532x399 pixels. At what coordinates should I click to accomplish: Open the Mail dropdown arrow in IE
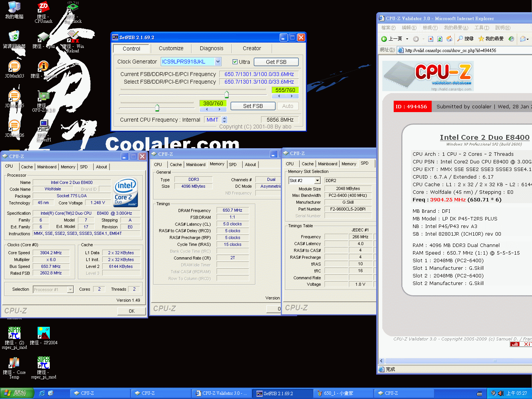click(528, 39)
